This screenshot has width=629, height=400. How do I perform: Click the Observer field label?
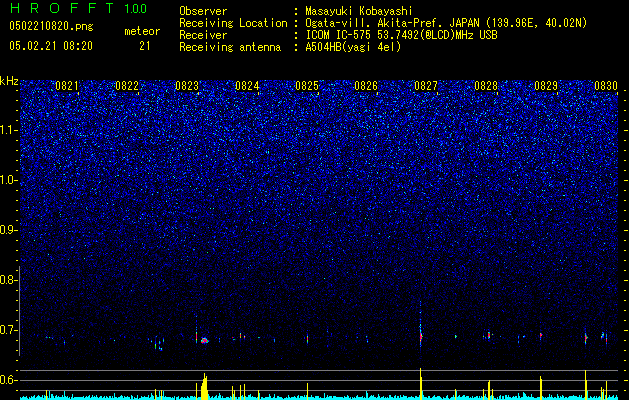[203, 11]
